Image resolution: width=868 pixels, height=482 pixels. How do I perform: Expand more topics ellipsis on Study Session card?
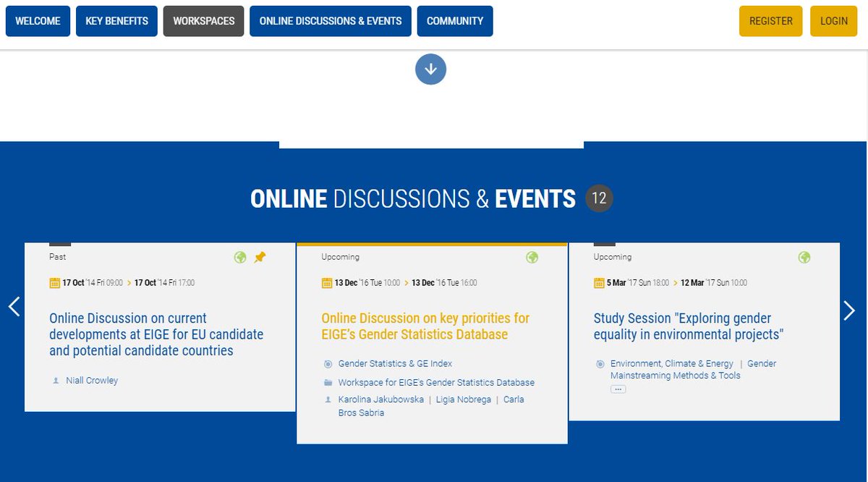pyautogui.click(x=618, y=389)
